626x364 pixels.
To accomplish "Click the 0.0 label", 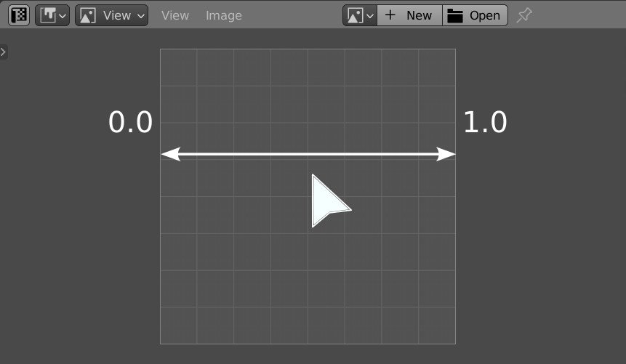I will pos(130,122).
